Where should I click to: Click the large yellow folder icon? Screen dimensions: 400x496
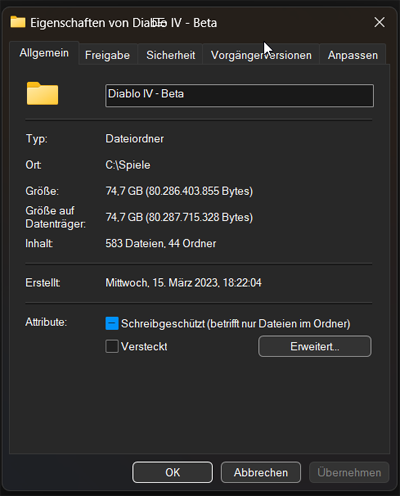point(42,94)
